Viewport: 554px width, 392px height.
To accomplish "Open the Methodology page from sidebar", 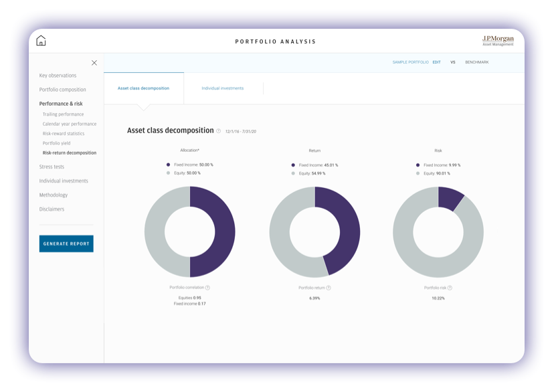I will pyautogui.click(x=54, y=195).
